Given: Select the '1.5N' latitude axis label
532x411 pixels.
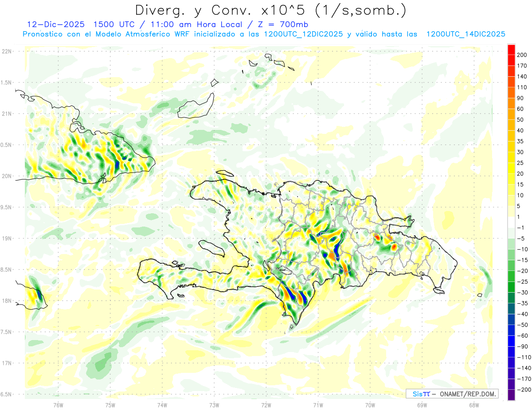Looking at the screenshot, I should pyautogui.click(x=7, y=82).
